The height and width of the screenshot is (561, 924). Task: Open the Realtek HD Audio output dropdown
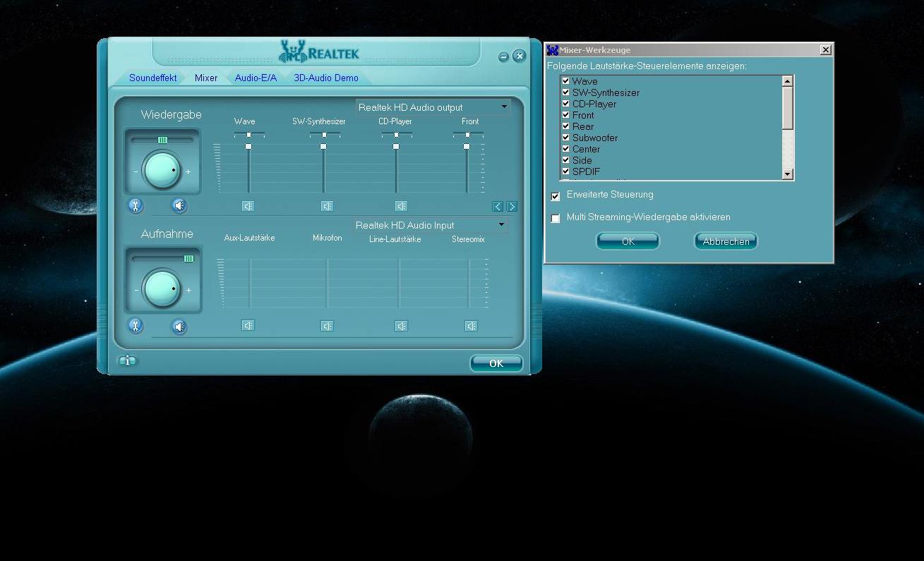[503, 107]
